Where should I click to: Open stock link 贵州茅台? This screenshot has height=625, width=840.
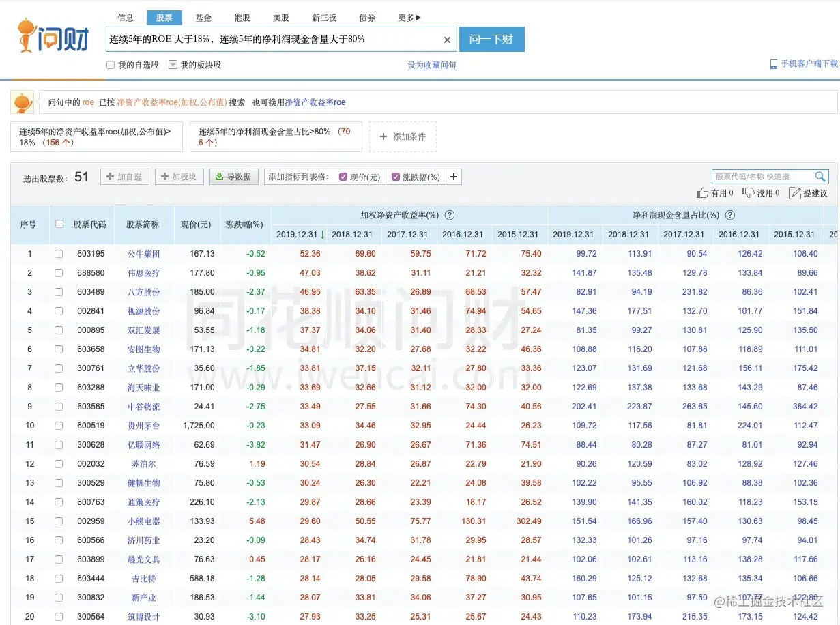click(143, 426)
